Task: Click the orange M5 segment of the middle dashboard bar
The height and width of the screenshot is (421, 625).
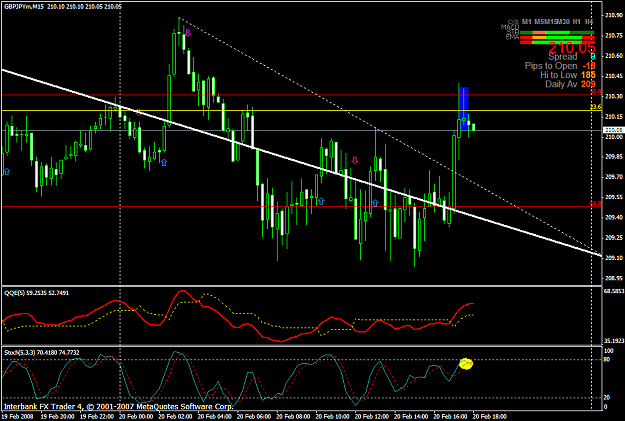Action: coord(539,37)
